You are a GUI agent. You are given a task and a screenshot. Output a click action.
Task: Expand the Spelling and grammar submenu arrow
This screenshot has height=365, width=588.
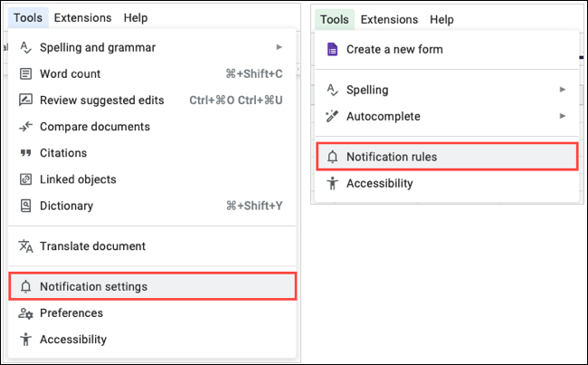coord(279,47)
